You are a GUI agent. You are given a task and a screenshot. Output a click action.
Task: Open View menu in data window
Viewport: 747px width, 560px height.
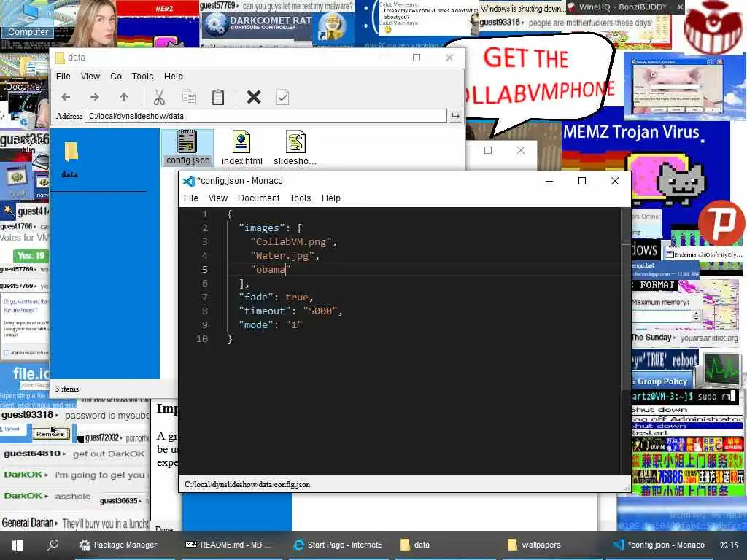point(90,76)
